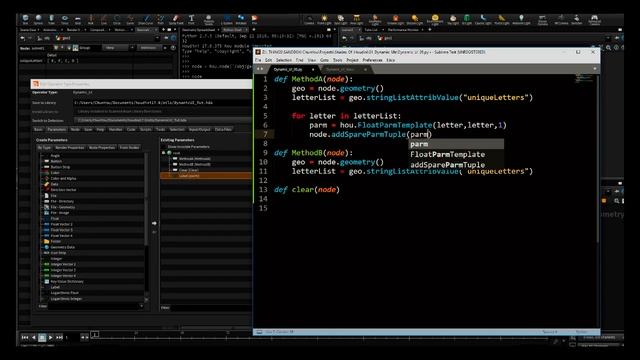Select the Spray Paint shelf tool
Image resolution: width=640 pixels, height=360 pixels.
coord(176,20)
